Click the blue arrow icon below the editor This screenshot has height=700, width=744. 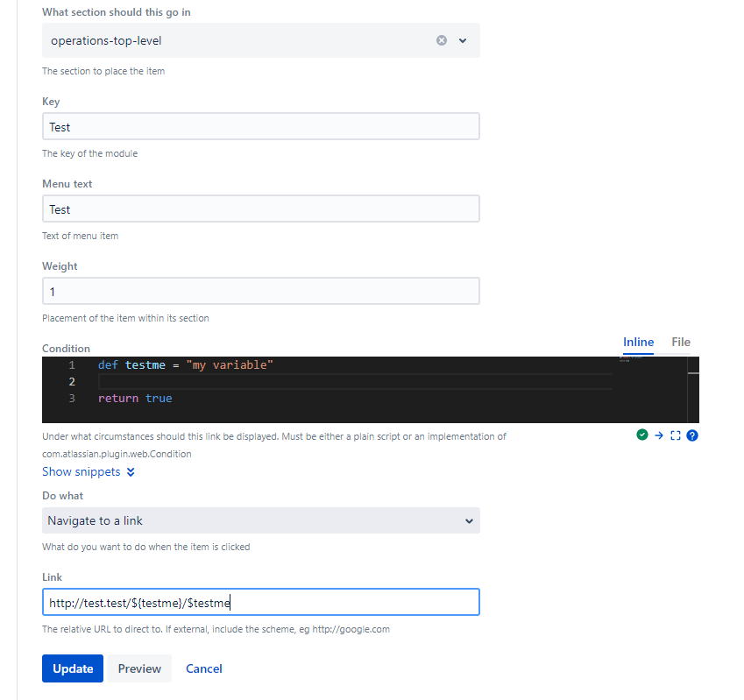tap(659, 435)
